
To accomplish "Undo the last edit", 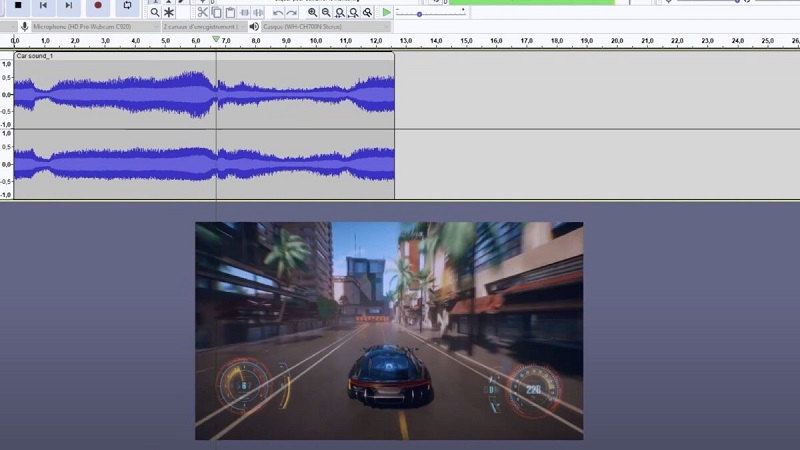I will coord(278,12).
